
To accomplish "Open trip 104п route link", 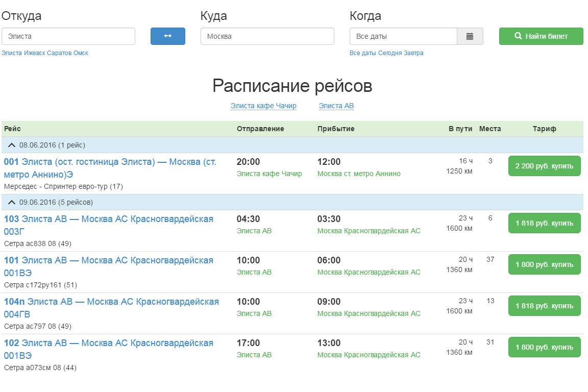I will (x=111, y=307).
